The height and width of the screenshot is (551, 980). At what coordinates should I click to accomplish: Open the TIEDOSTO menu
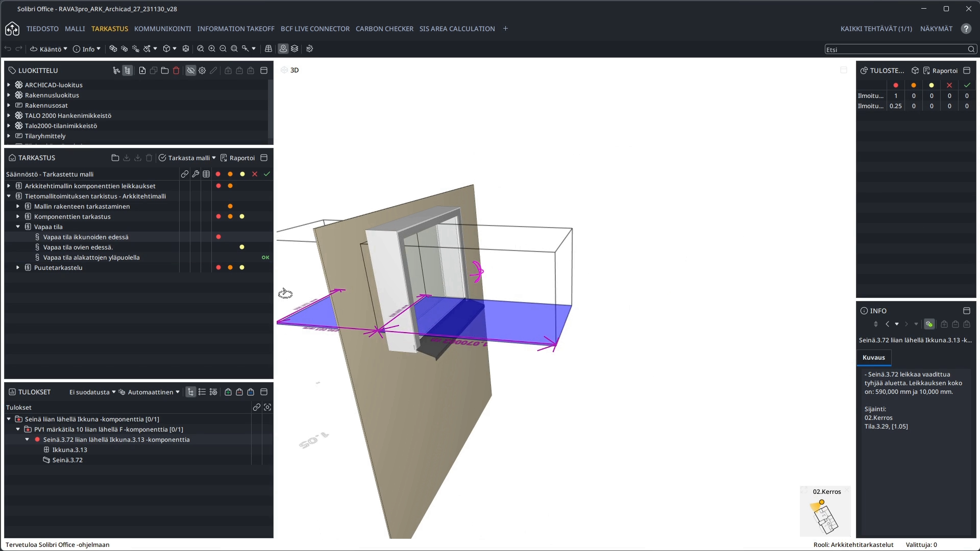(x=42, y=29)
